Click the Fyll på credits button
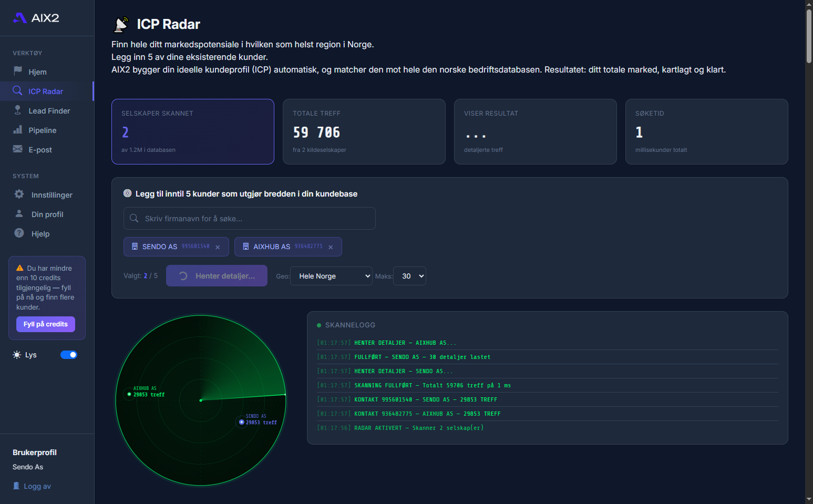813x504 pixels. tap(45, 324)
